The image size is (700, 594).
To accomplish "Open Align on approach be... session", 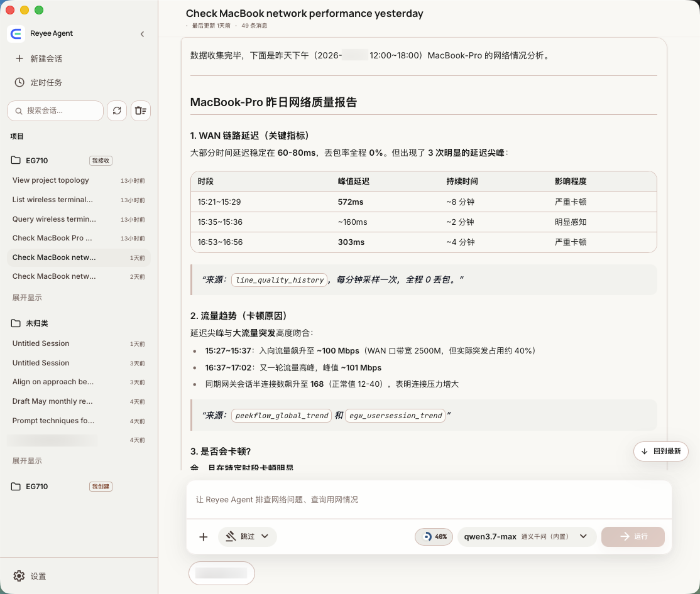I will pyautogui.click(x=79, y=382).
